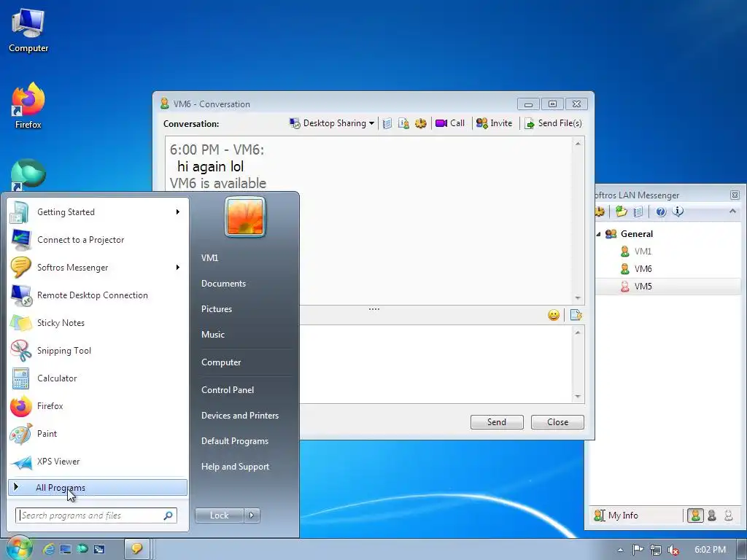Open Devices and Printers from Start menu
The width and height of the screenshot is (747, 560).
[x=239, y=416]
